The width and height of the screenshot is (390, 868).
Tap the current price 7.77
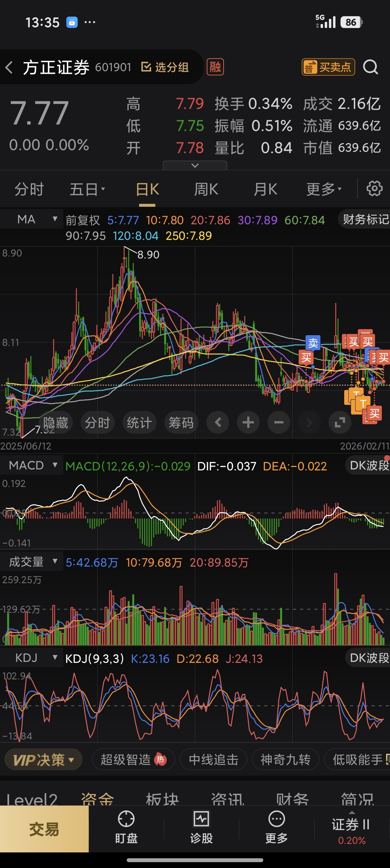39,113
